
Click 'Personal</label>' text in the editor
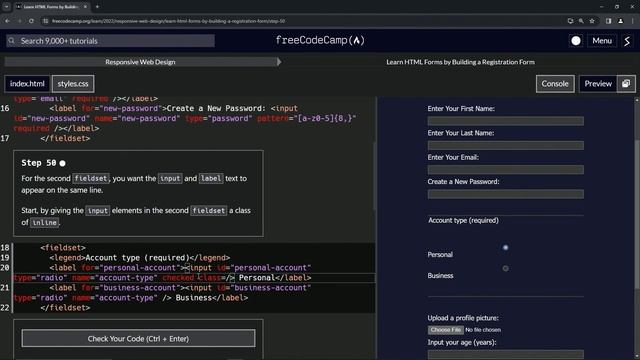(x=275, y=278)
